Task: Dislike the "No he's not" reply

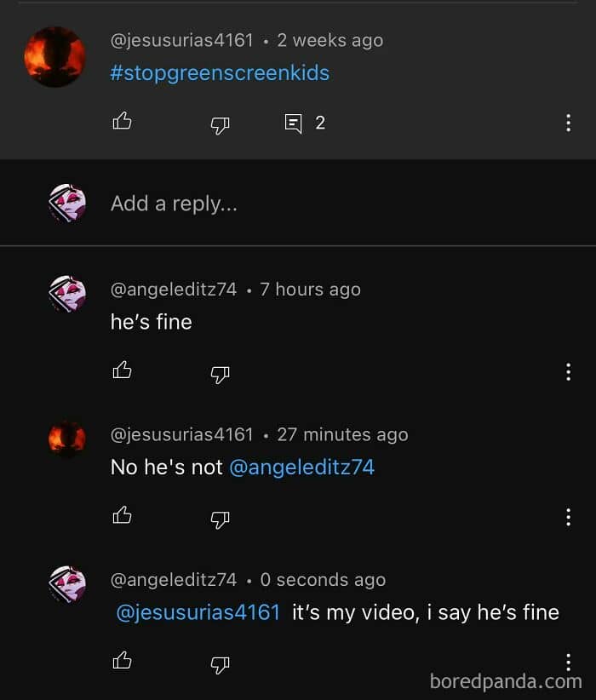Action: pos(220,517)
